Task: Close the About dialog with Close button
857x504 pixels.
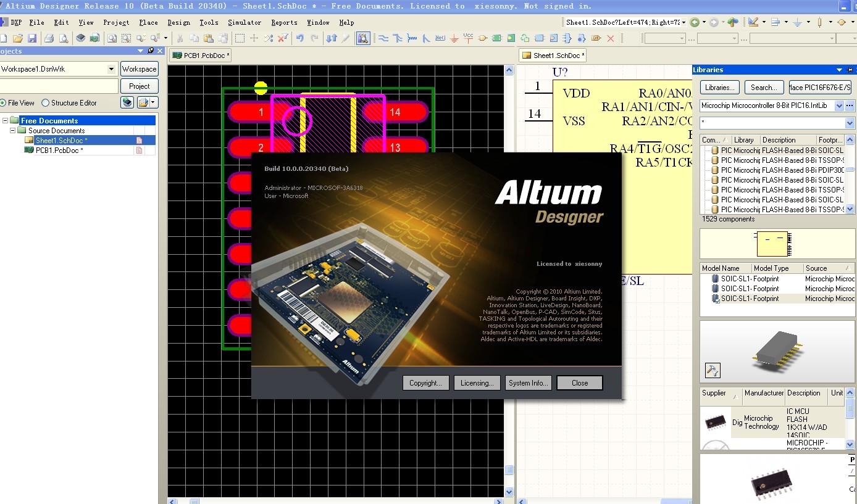Action: click(x=580, y=383)
